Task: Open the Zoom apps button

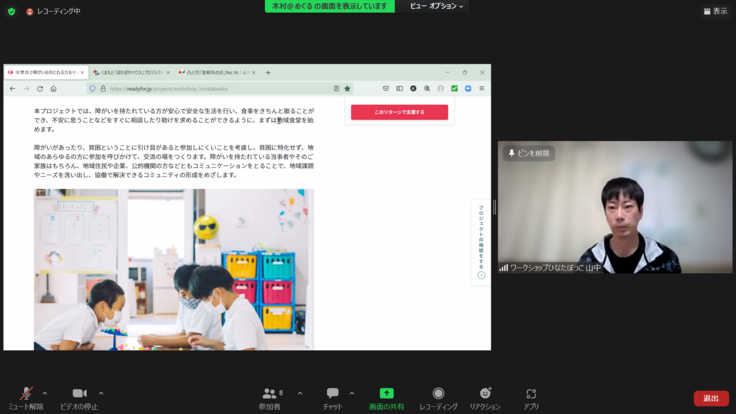Action: point(531,394)
